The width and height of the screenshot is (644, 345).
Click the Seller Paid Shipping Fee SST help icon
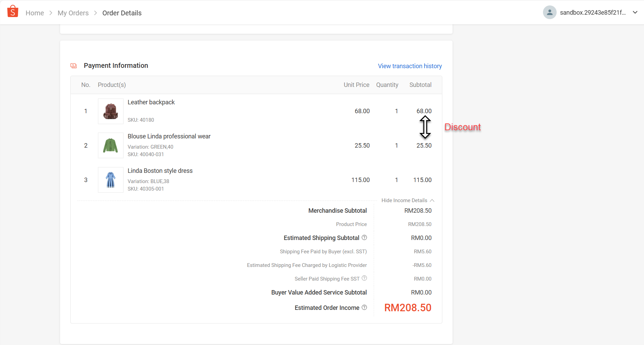364,278
